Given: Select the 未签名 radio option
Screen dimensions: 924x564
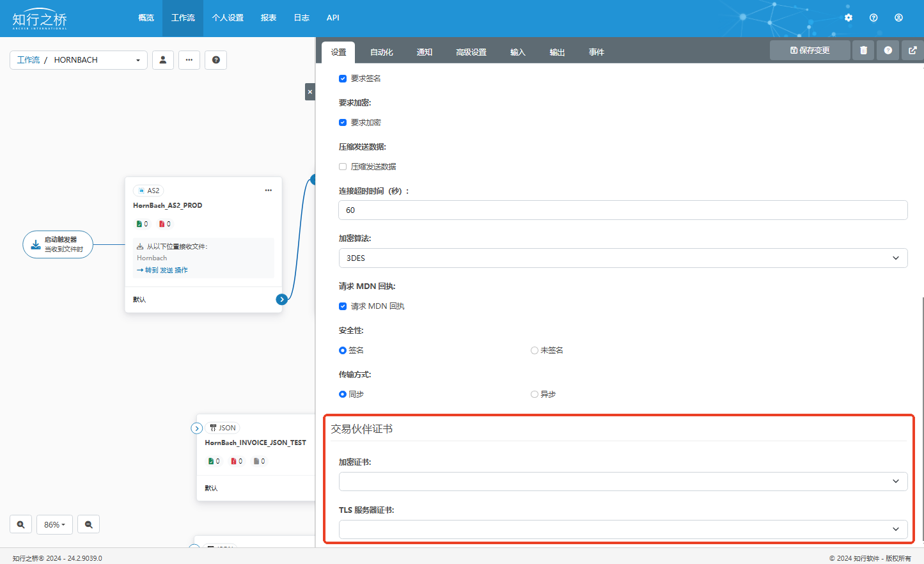Looking at the screenshot, I should [x=535, y=350].
